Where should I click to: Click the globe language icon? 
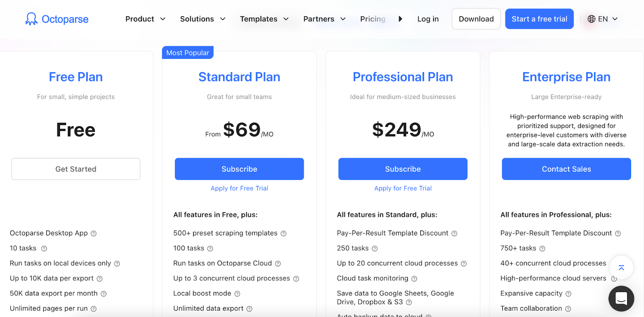click(591, 19)
